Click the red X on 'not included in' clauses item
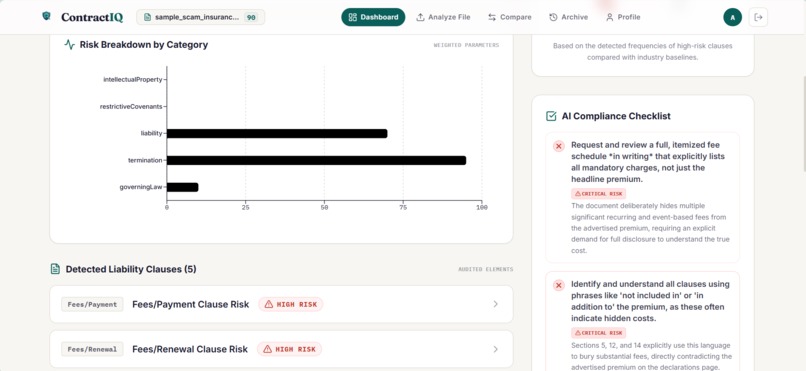 (x=559, y=285)
